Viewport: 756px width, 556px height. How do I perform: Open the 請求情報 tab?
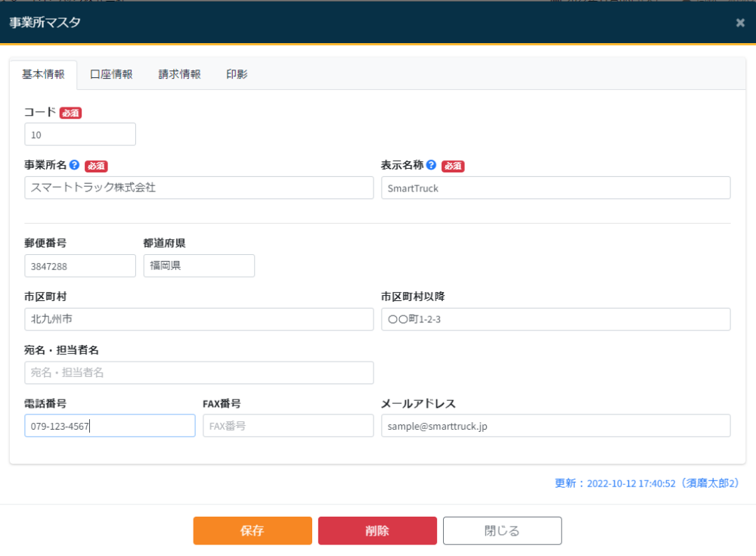click(178, 73)
